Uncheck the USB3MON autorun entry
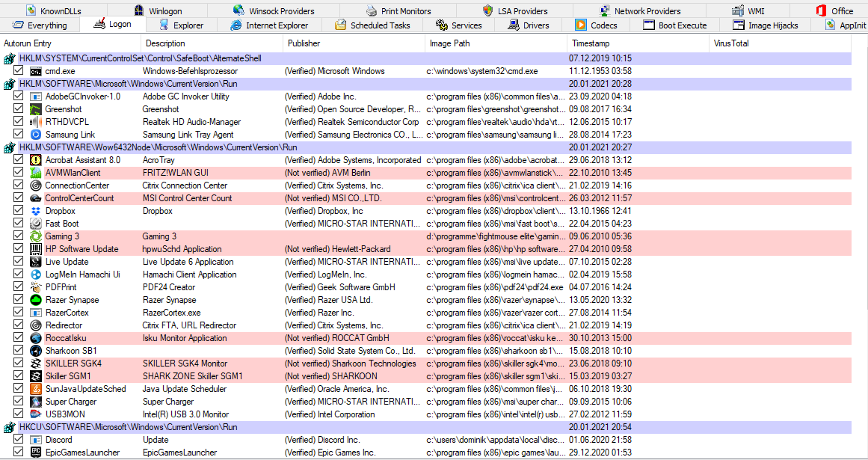The height and width of the screenshot is (460, 868). tap(18, 414)
